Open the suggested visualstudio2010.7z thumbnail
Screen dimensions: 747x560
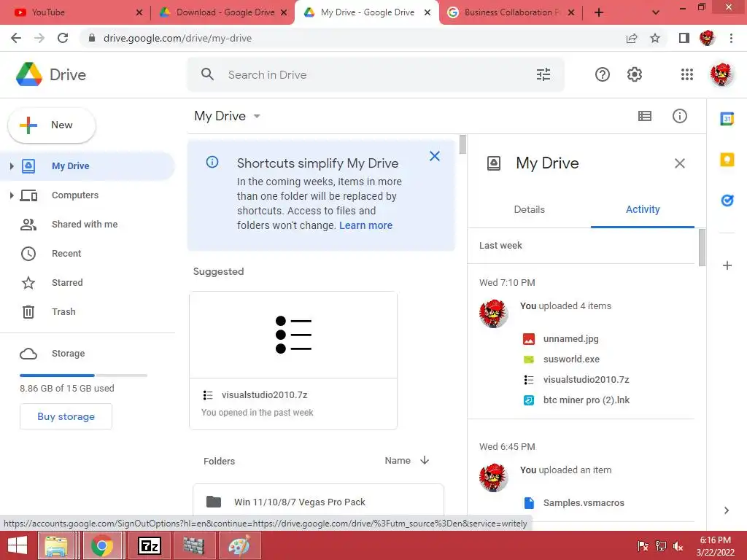click(x=293, y=335)
